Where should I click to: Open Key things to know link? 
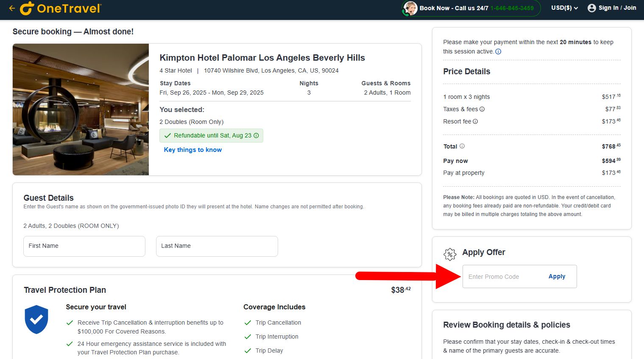tap(193, 150)
